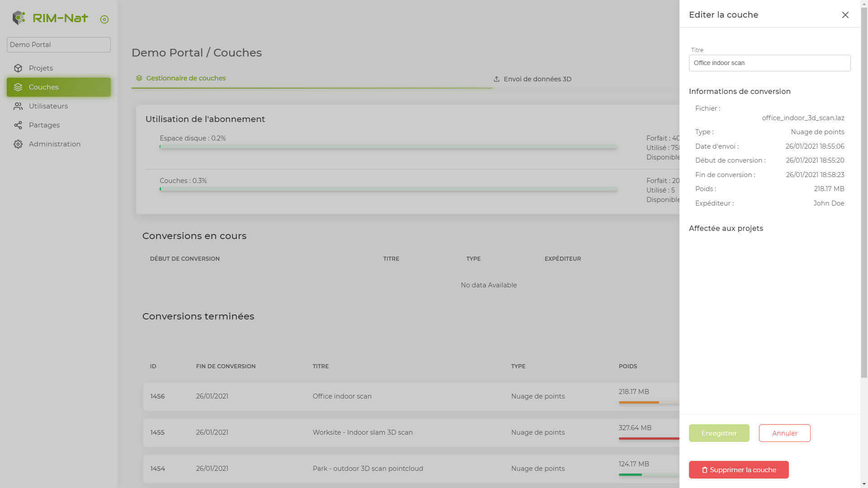Click the Espace disque usage bar

(x=388, y=146)
